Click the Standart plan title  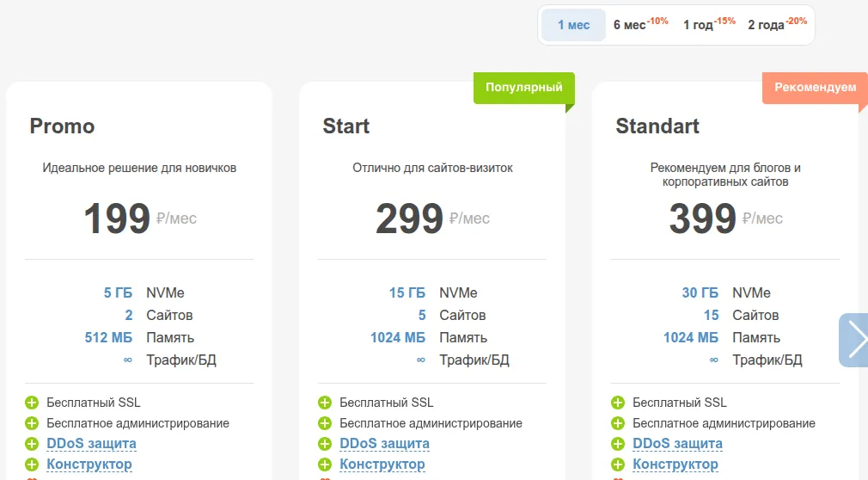[x=657, y=126]
